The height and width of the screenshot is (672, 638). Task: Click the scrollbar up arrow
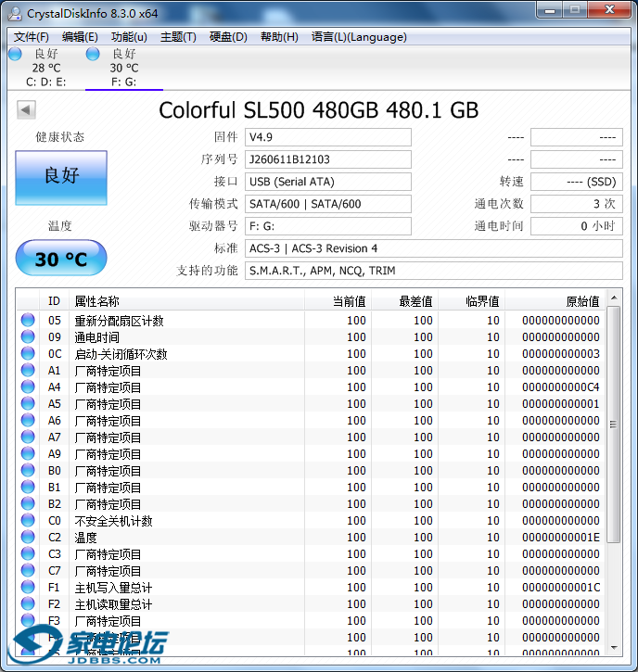[x=614, y=298]
